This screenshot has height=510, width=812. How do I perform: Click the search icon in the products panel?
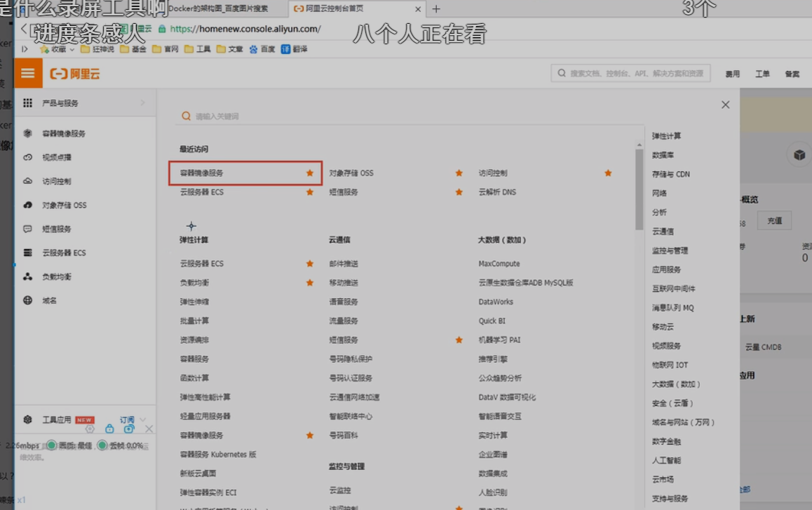click(186, 116)
